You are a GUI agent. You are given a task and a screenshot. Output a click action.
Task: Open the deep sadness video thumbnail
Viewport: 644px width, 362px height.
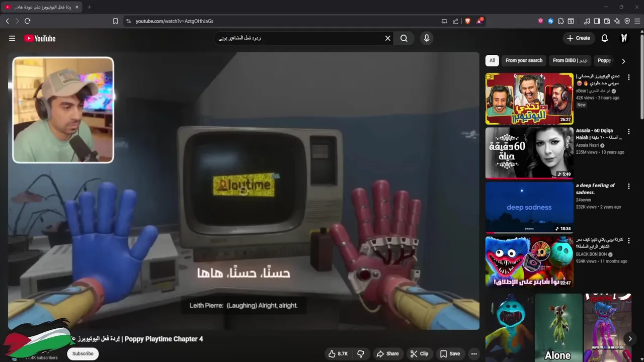pyautogui.click(x=529, y=208)
